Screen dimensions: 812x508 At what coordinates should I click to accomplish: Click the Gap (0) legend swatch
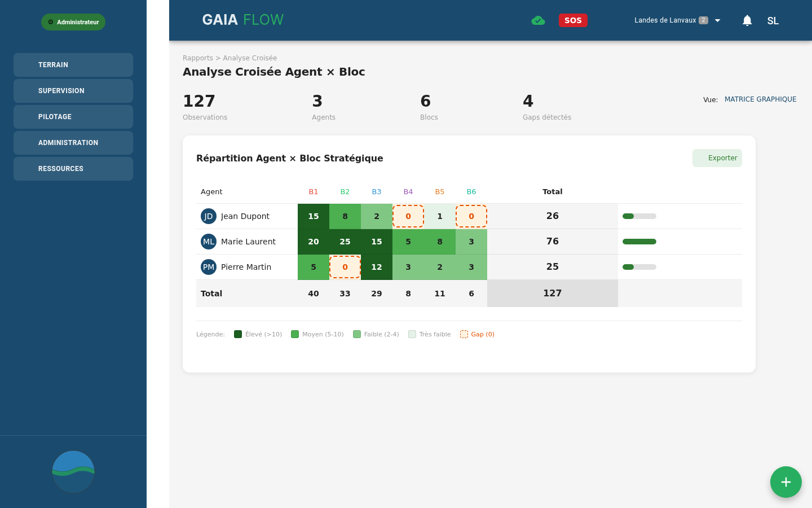[464, 334]
